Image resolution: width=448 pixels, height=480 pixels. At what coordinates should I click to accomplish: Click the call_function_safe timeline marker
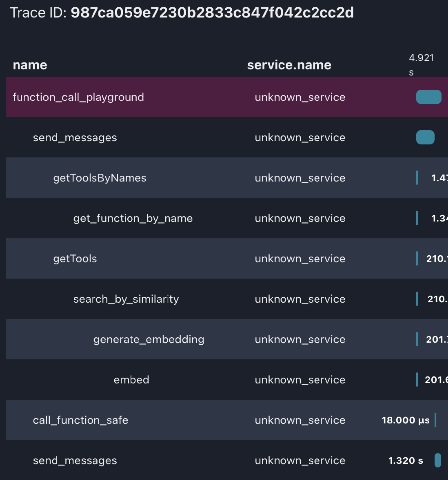point(435,420)
